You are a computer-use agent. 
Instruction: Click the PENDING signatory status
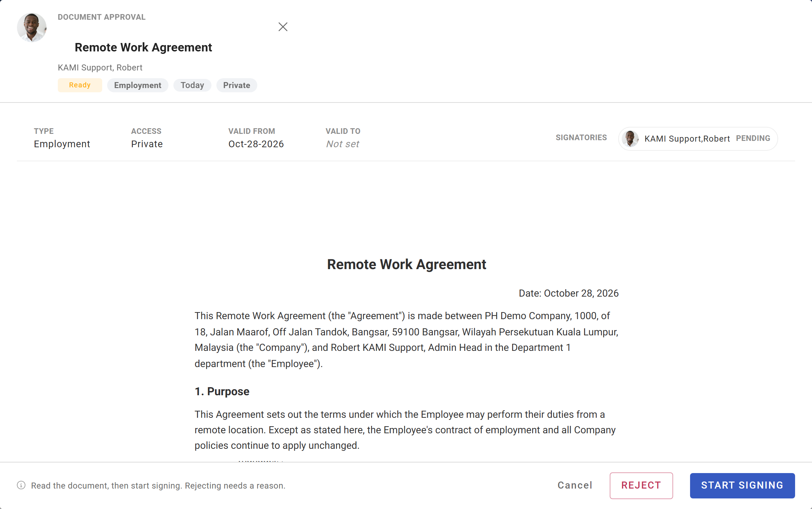pos(753,138)
